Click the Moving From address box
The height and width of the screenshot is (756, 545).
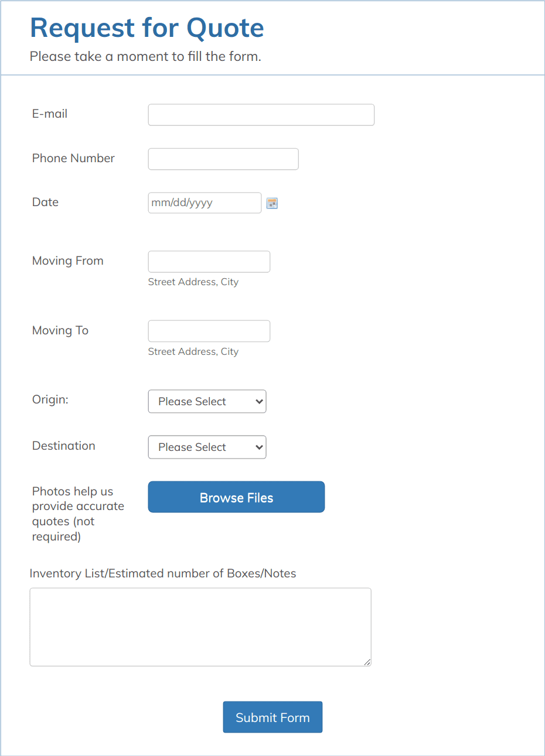pos(209,261)
